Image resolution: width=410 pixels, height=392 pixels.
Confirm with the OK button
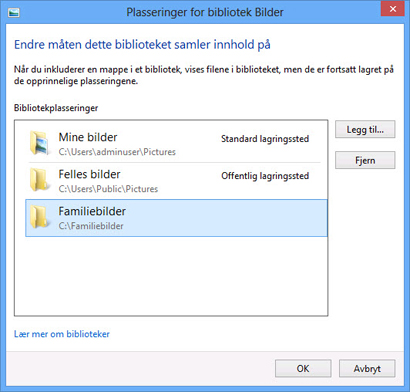pyautogui.click(x=303, y=368)
